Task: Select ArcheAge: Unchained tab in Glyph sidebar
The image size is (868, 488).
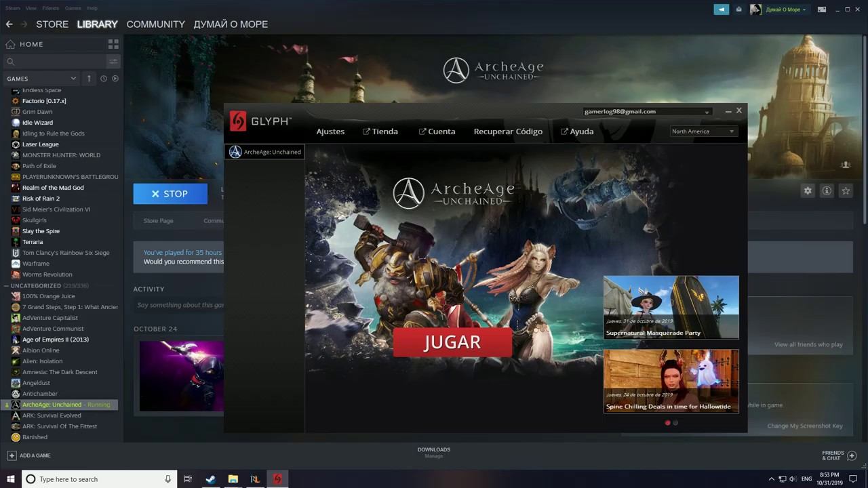Action: coord(264,152)
